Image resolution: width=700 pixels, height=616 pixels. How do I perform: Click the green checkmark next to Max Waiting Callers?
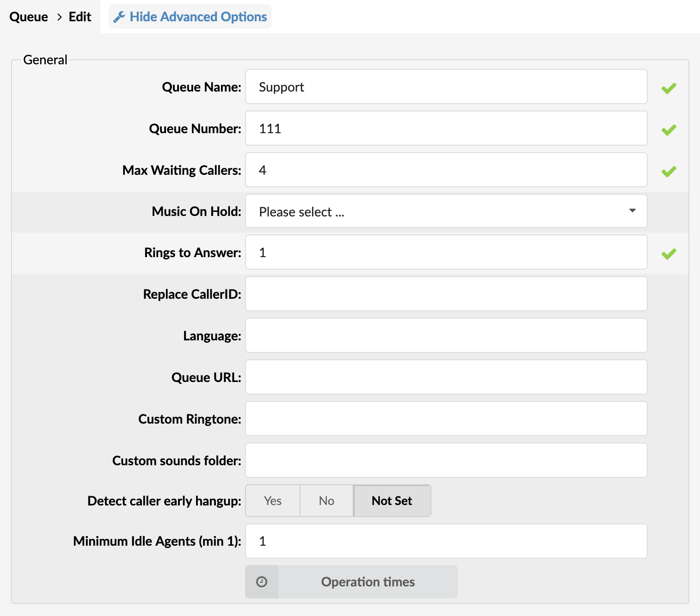click(x=669, y=172)
